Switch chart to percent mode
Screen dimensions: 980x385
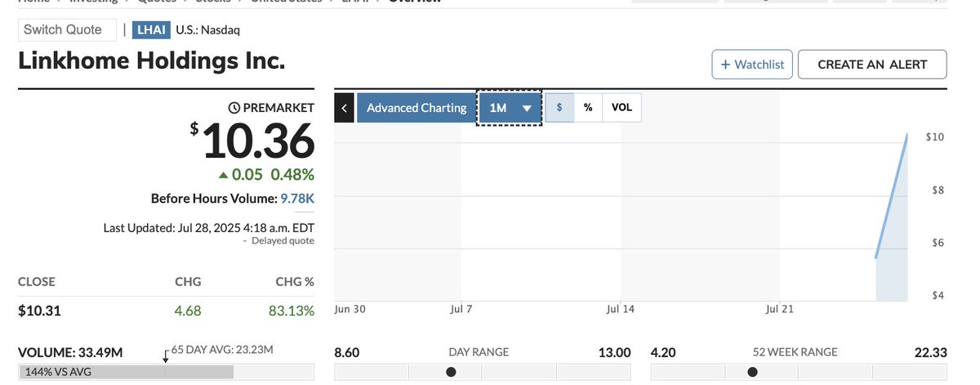(588, 108)
